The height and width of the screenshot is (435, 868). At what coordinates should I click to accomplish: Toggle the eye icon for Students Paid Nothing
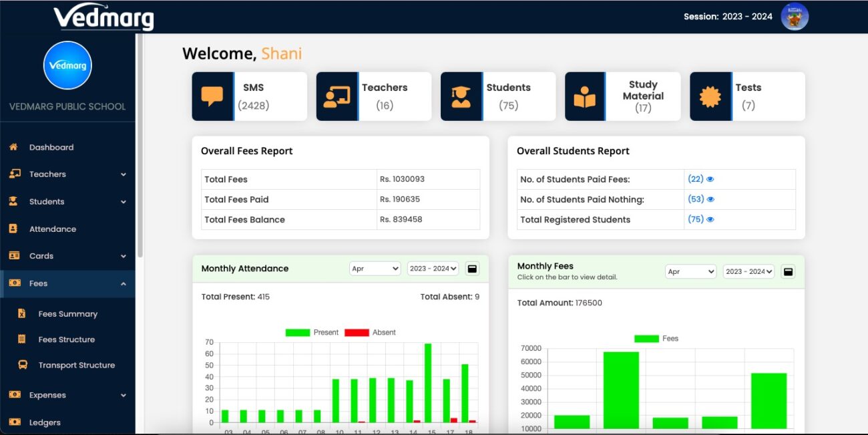(x=712, y=198)
